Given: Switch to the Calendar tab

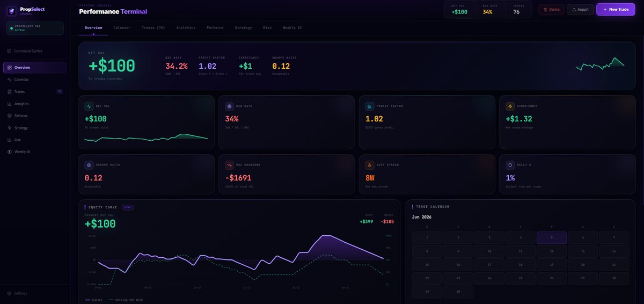Looking at the screenshot, I should [x=122, y=27].
